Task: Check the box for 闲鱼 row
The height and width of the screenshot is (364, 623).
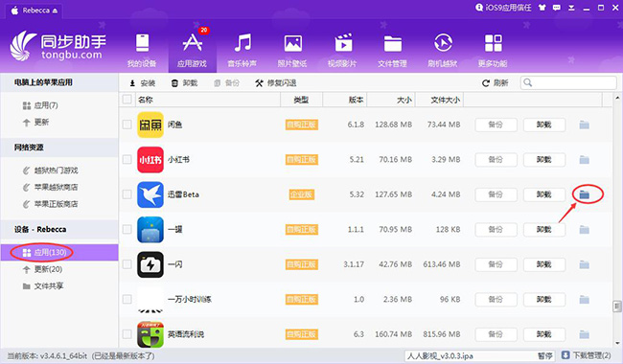Action: coord(127,125)
